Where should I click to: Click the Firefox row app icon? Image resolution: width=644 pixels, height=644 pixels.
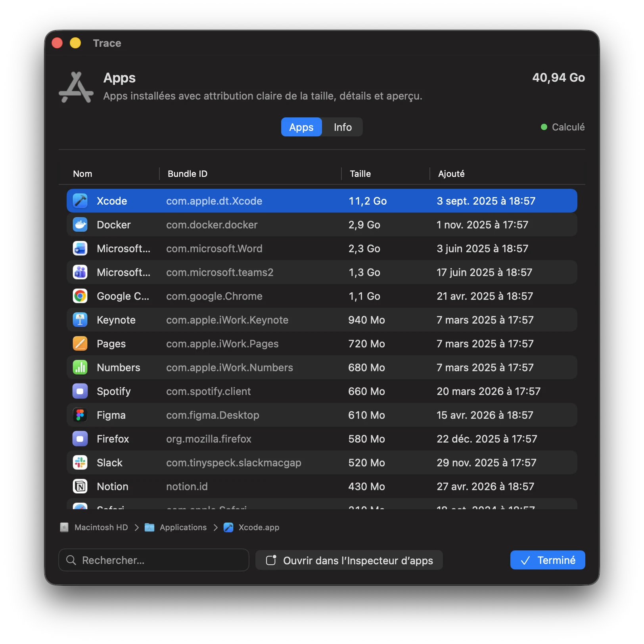[x=80, y=439]
